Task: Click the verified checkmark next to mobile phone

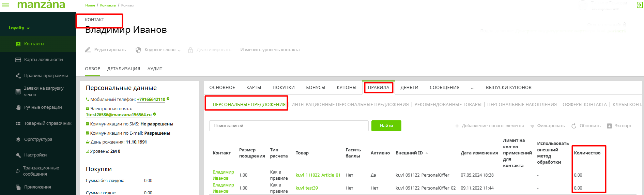Action: point(168,99)
